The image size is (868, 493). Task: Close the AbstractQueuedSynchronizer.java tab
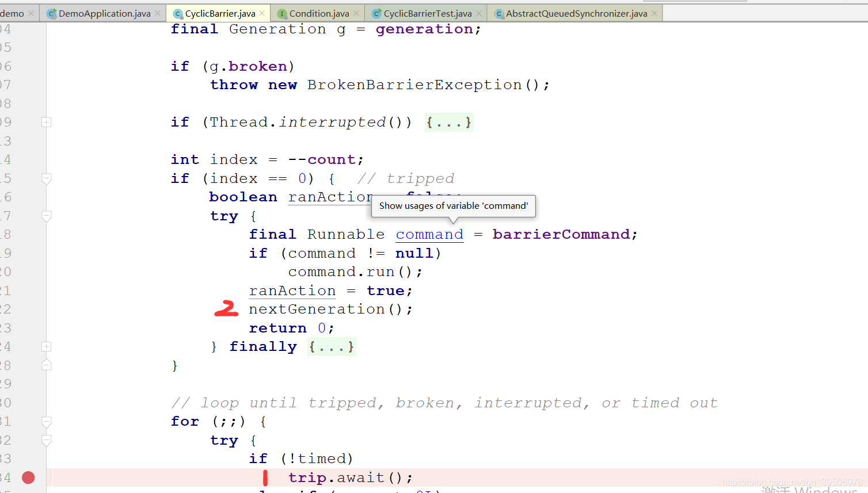[654, 13]
